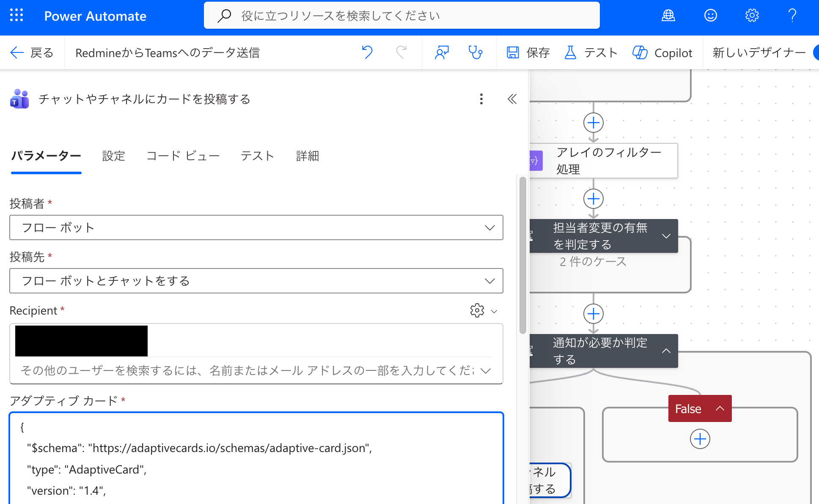This screenshot has height=504, width=819.
Task: Undo the last change
Action: [367, 52]
